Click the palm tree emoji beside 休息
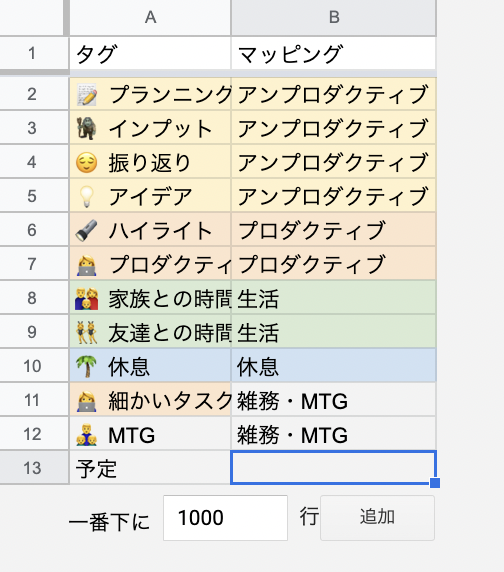 pos(87,366)
